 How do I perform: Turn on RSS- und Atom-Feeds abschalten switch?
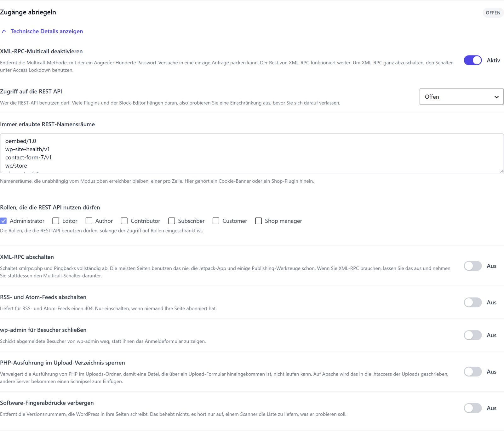(x=472, y=302)
